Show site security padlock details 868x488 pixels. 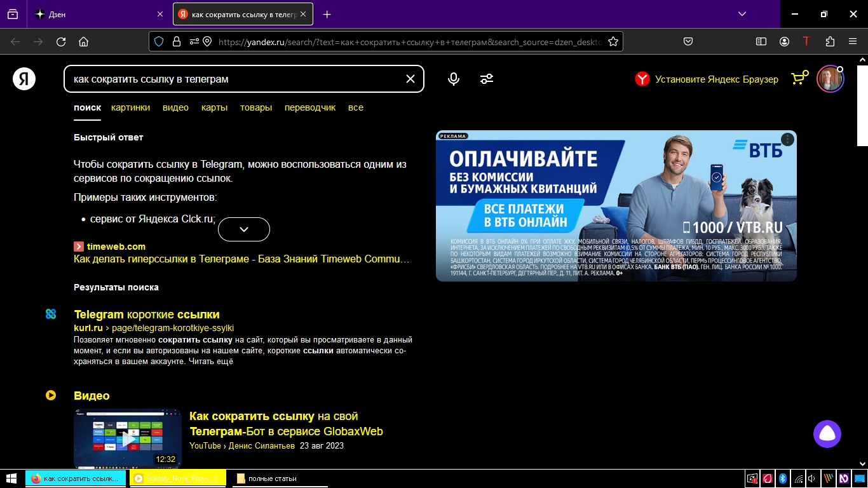177,41
